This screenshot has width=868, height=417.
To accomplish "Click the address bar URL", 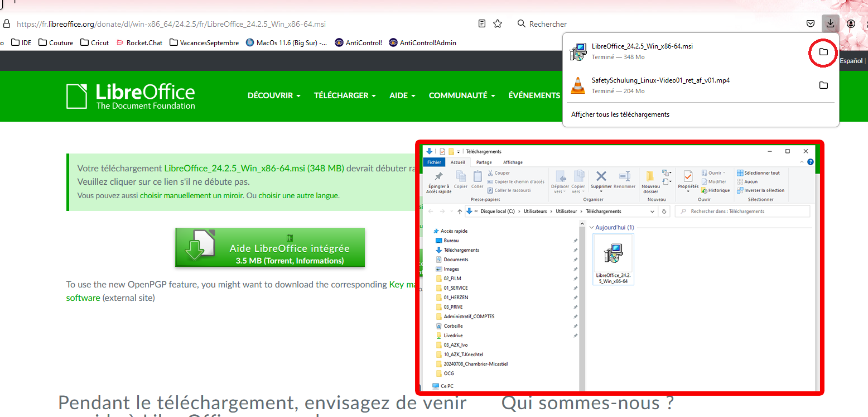I will (x=171, y=24).
